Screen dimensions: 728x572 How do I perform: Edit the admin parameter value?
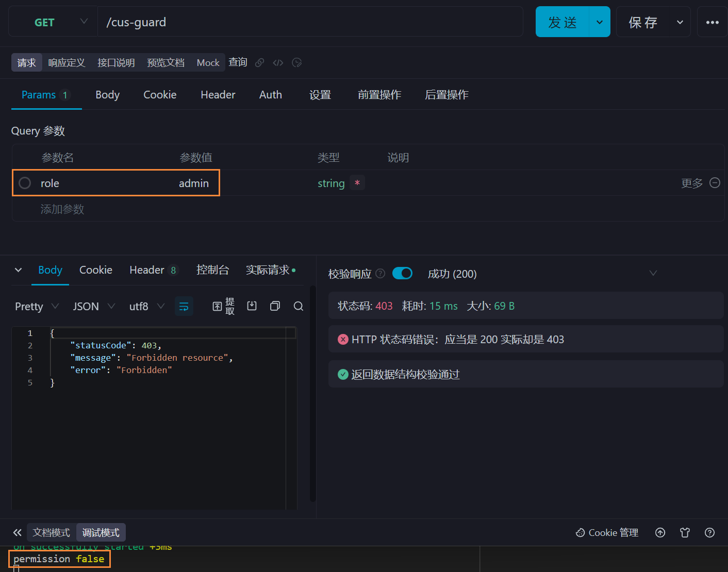[x=194, y=183]
